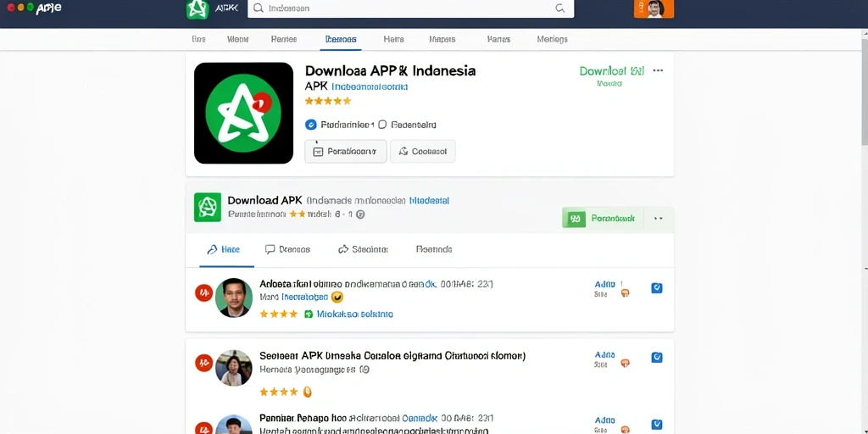Screen dimensions: 868x434
Task: Tick the empty checkbox before Eedentalrd
Action: click(x=382, y=125)
